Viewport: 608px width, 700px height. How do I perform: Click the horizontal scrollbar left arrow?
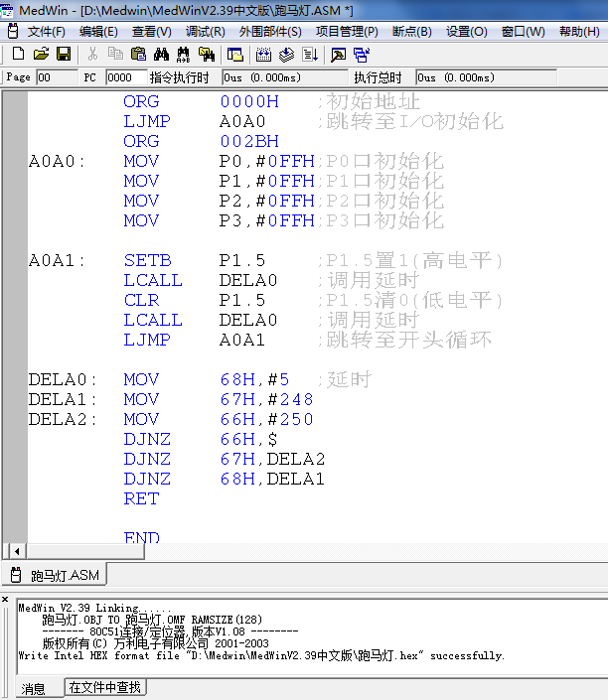click(x=17, y=551)
